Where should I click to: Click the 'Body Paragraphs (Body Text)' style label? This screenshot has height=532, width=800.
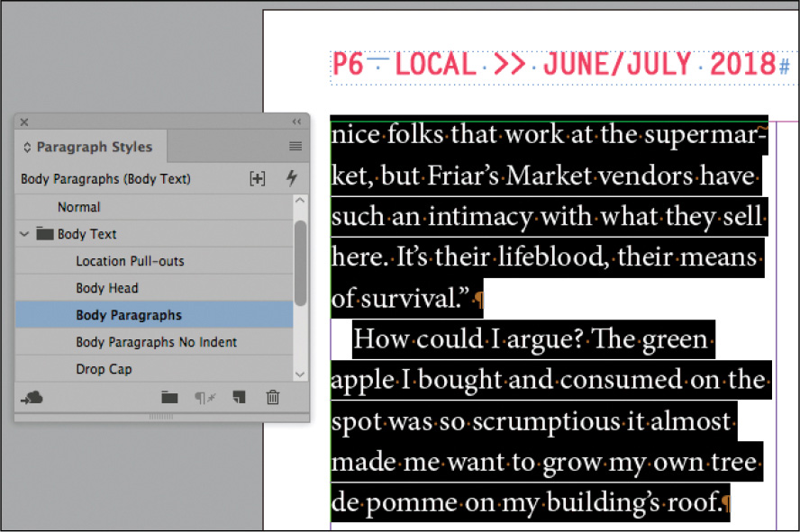tap(105, 179)
